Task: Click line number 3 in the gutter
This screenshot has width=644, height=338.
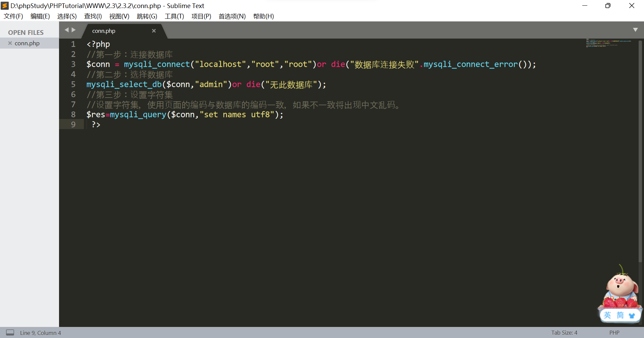Action: [73, 64]
